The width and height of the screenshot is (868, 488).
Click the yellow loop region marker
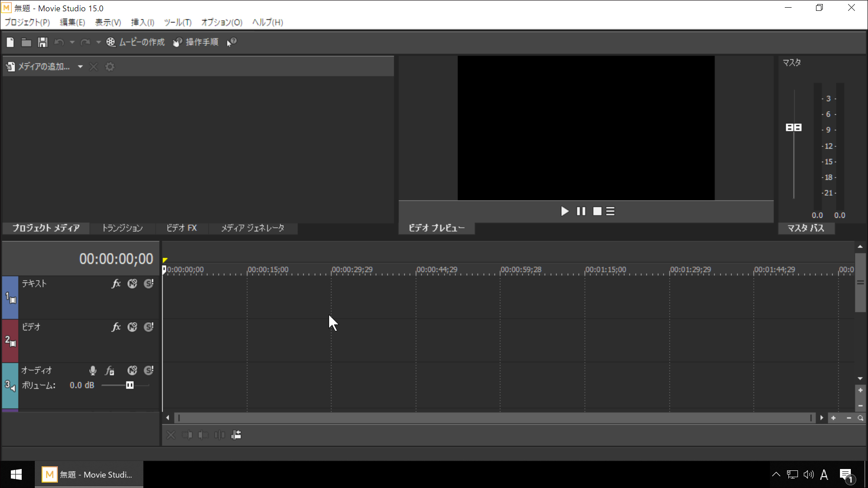click(x=165, y=260)
